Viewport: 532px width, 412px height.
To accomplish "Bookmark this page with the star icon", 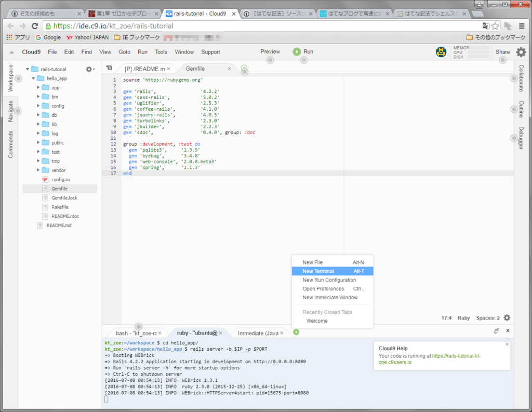I will (x=495, y=26).
